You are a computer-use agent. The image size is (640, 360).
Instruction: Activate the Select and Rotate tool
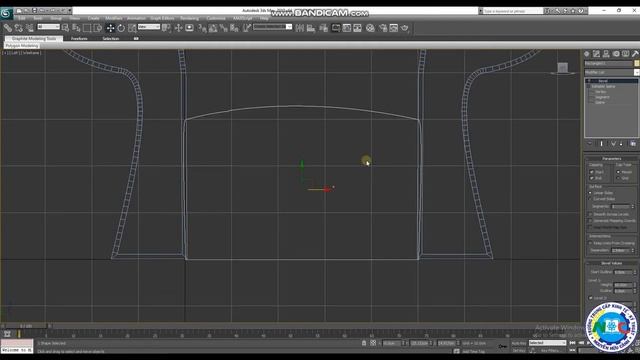point(121,28)
